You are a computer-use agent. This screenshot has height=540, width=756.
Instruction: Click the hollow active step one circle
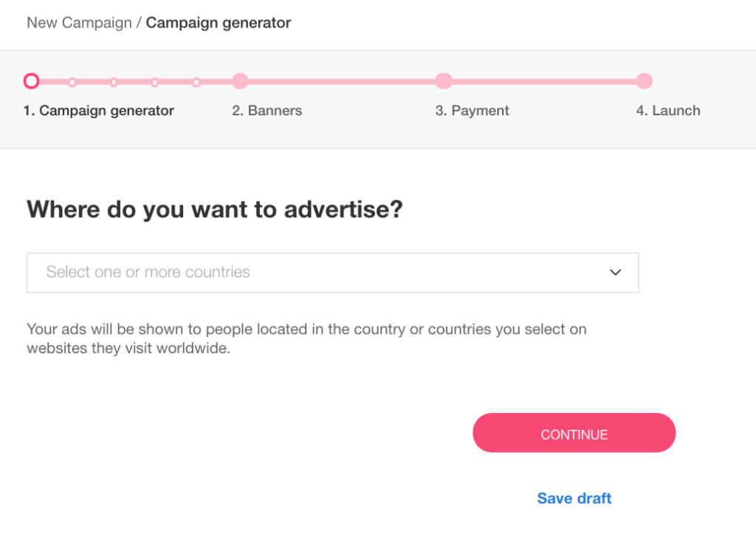(31, 81)
